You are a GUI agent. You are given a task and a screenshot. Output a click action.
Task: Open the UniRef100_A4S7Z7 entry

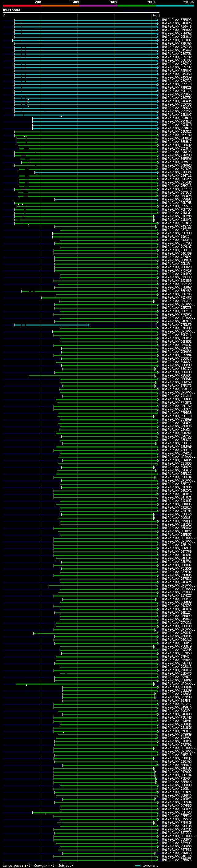[176, 226]
